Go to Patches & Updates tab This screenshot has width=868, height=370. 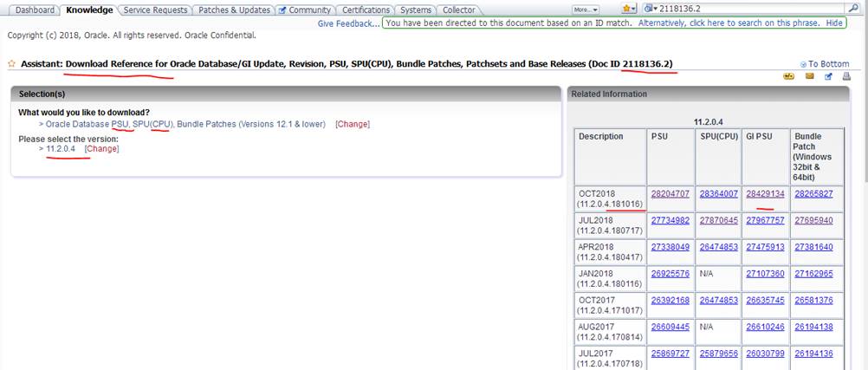point(234,10)
